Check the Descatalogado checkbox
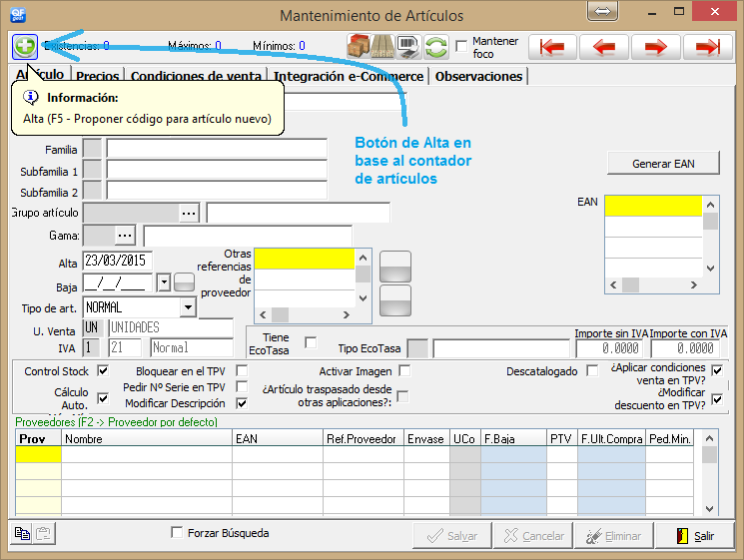The width and height of the screenshot is (744, 560). (x=592, y=370)
